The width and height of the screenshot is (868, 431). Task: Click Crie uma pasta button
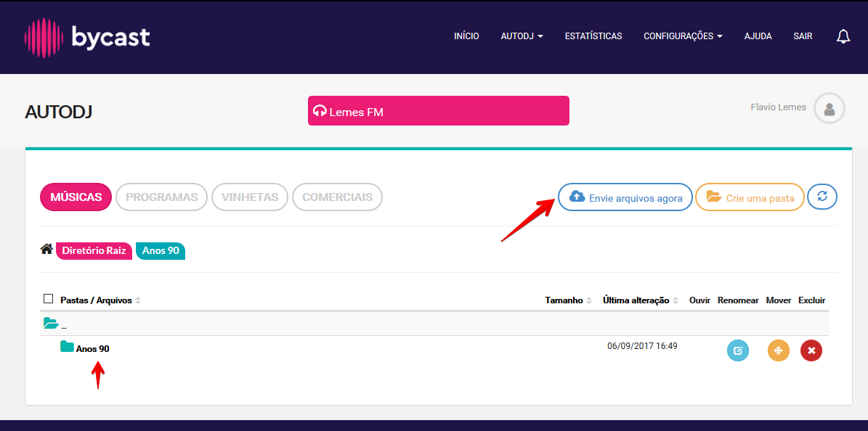point(750,197)
